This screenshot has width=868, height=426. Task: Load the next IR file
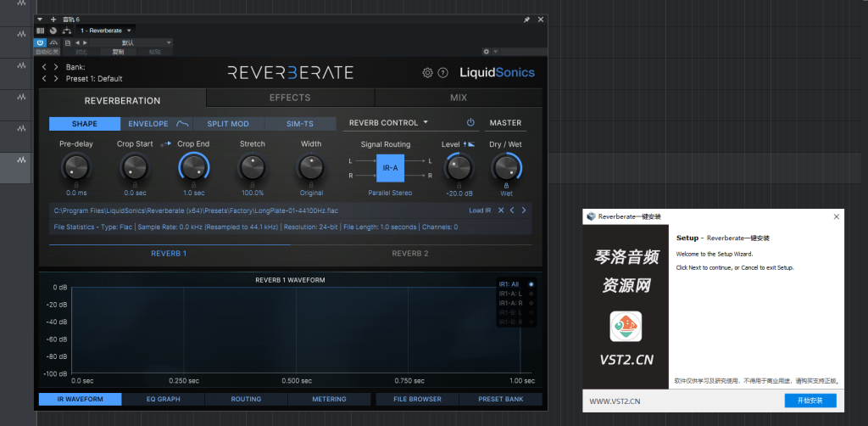pyautogui.click(x=524, y=210)
